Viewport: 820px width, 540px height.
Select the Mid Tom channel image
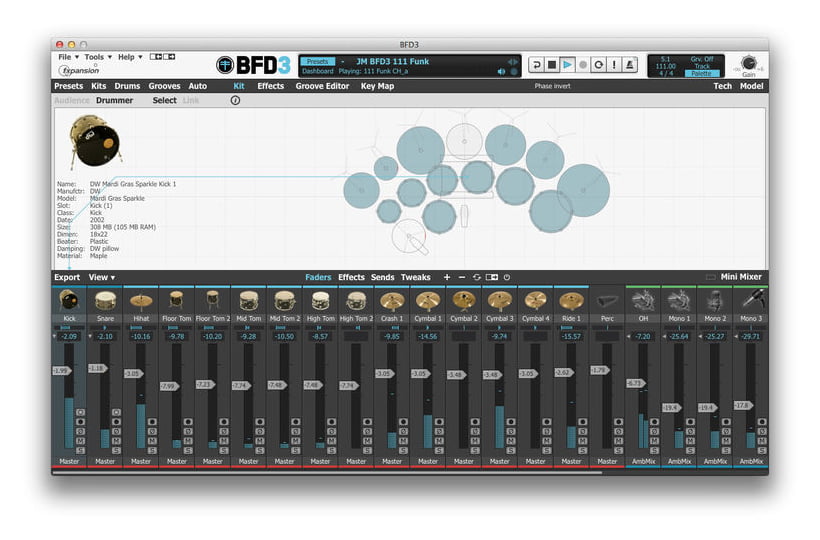click(248, 301)
